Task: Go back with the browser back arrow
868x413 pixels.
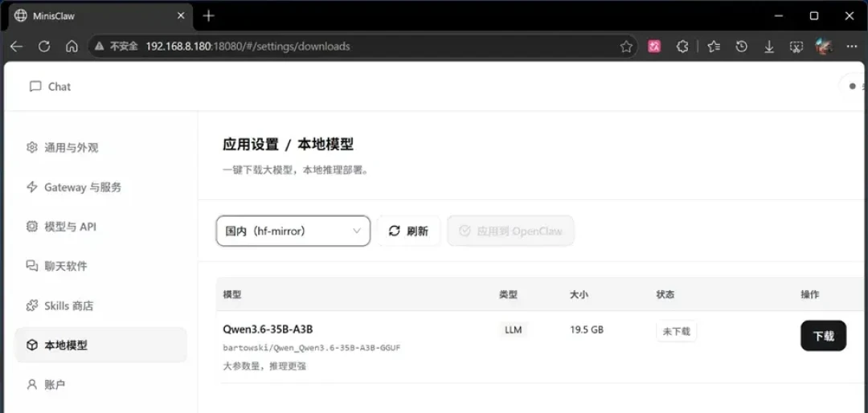Action: pyautogui.click(x=16, y=47)
